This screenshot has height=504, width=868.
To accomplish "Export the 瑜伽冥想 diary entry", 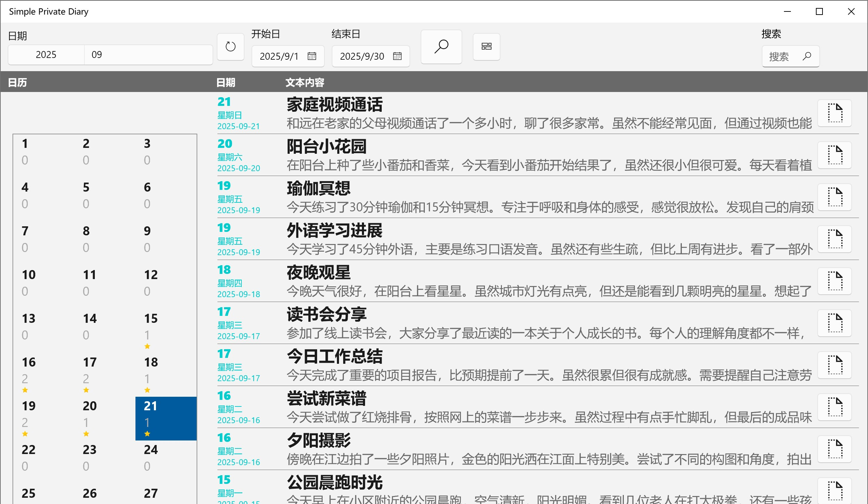I will pos(835,197).
